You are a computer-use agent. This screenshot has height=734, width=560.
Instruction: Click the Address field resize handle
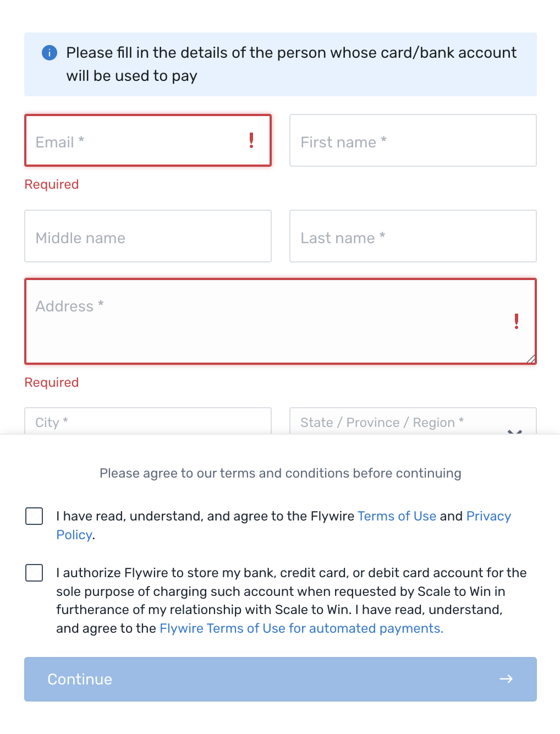[531, 359]
